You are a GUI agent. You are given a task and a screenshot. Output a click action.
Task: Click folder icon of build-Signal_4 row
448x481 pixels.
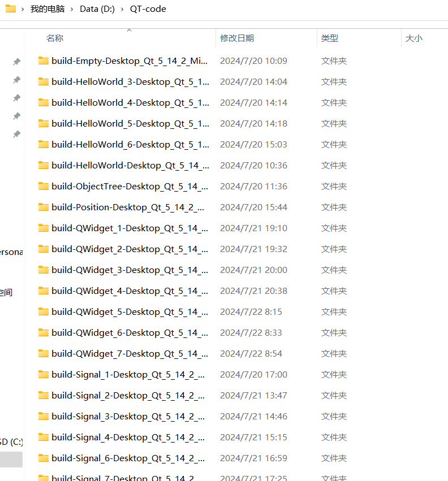[44, 437]
